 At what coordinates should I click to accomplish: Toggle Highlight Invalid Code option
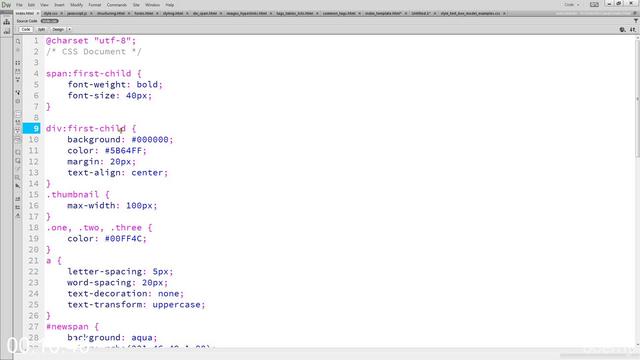18,122
